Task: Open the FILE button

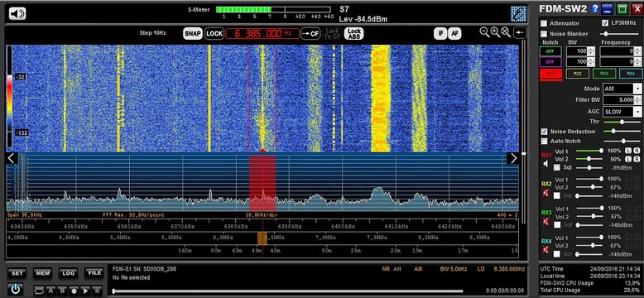Action: point(94,272)
